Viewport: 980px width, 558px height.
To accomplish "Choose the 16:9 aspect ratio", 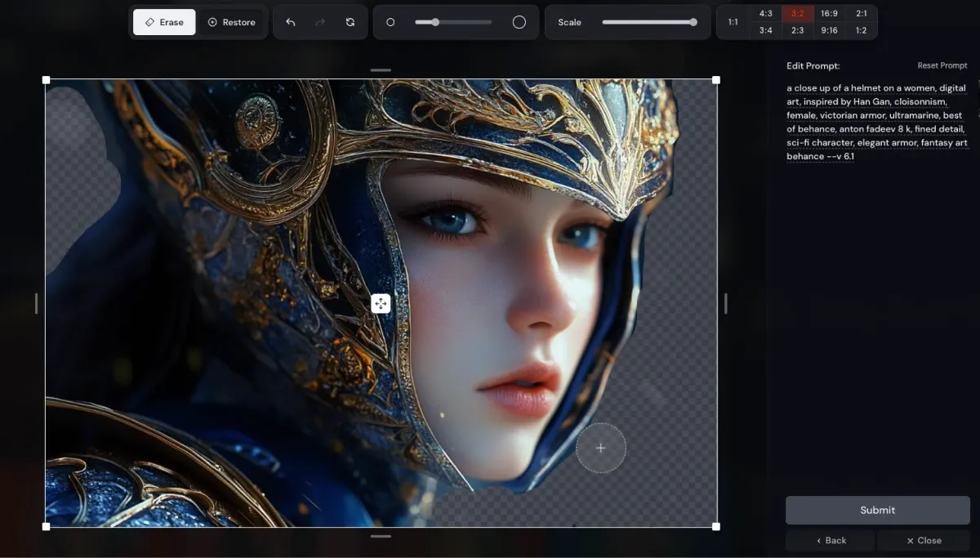I will click(829, 13).
